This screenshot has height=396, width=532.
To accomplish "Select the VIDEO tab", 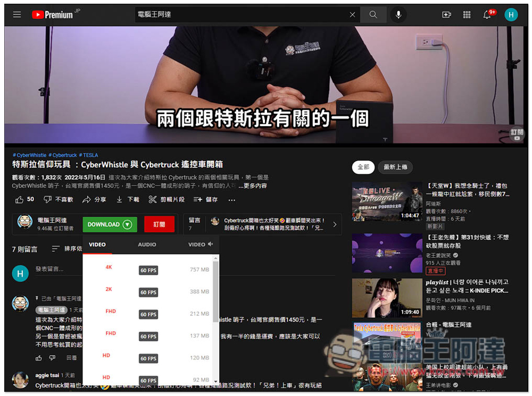I will [97, 245].
